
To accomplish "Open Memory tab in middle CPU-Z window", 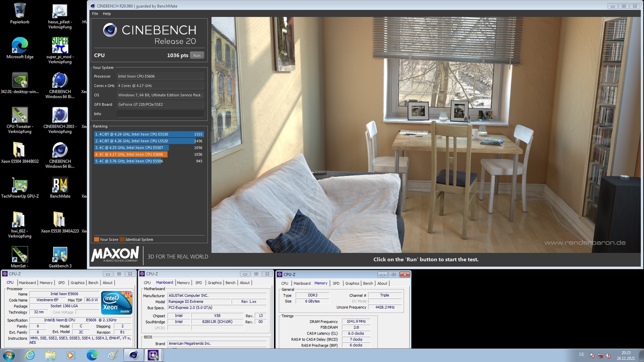I will 183,283.
